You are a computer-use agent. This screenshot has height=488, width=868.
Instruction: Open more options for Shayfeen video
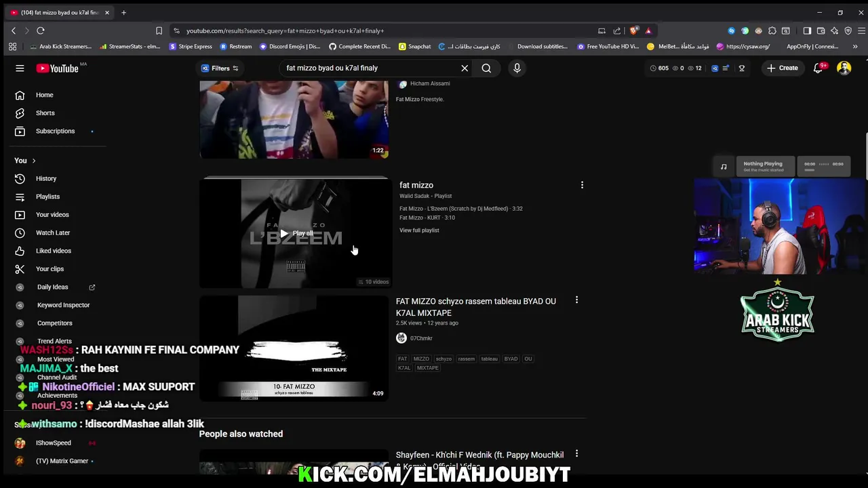(576, 453)
